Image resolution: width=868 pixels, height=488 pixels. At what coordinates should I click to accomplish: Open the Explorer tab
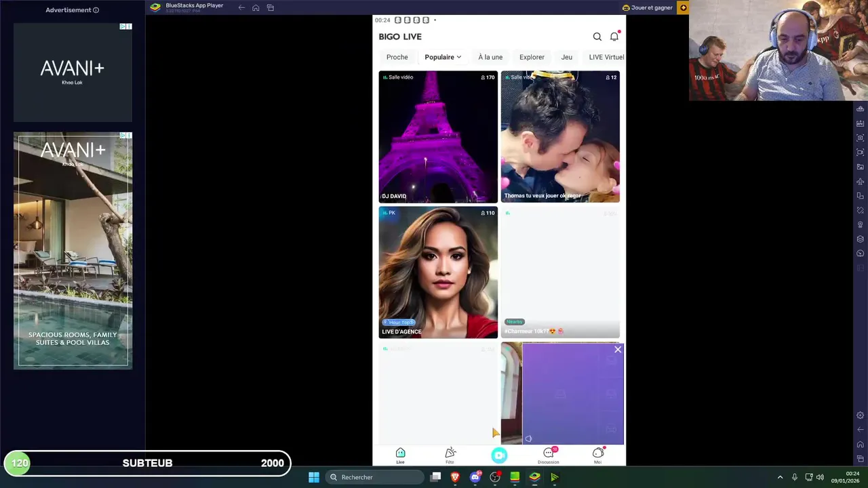tap(532, 57)
